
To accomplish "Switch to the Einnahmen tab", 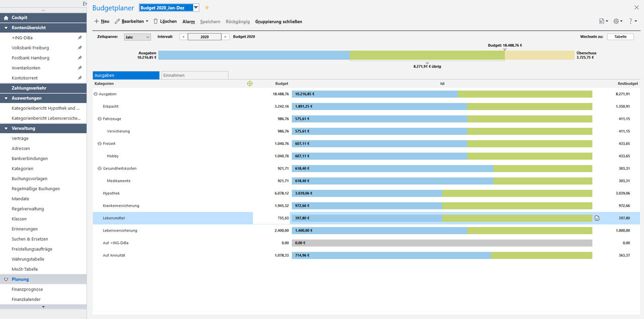I will pos(194,75).
